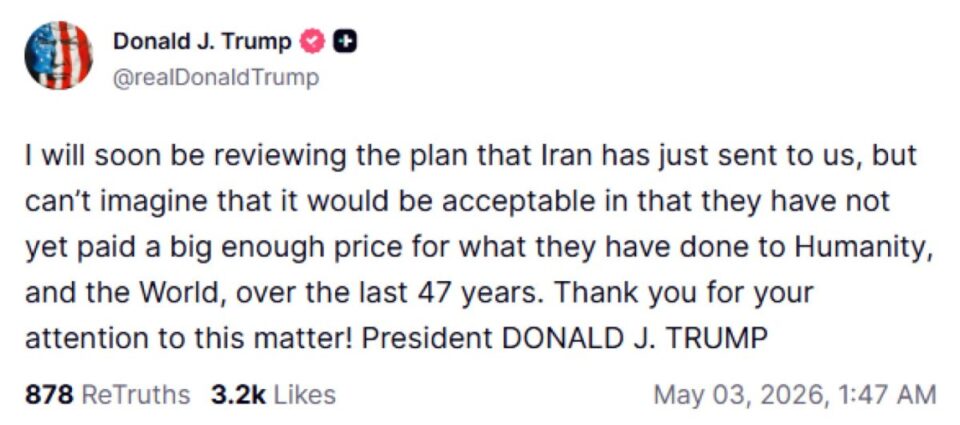Image resolution: width=960 pixels, height=425 pixels.
Task: Click the President DONALD J. TRUMP signature
Action: click(564, 338)
